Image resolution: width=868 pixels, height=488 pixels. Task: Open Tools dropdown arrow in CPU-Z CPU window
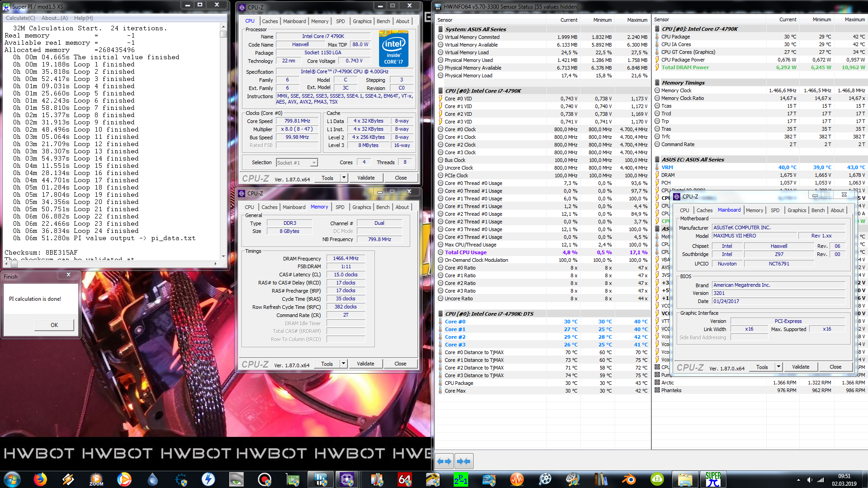[x=344, y=178]
